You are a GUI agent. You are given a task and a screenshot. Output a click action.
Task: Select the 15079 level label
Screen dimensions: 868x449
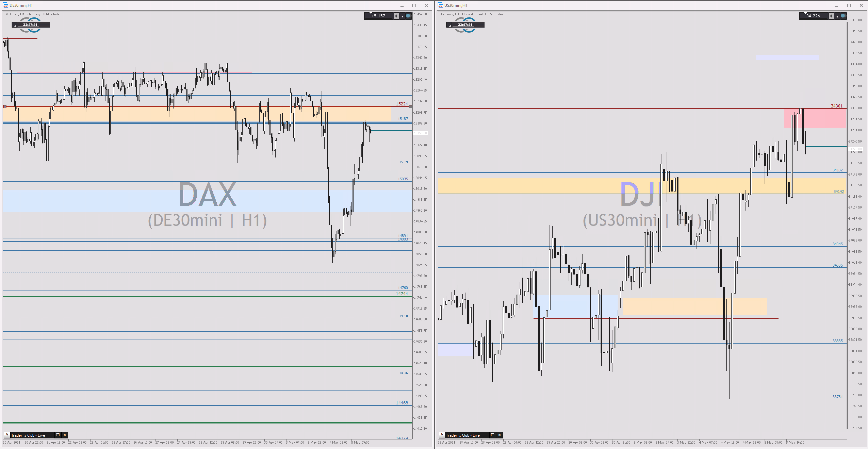(403, 162)
